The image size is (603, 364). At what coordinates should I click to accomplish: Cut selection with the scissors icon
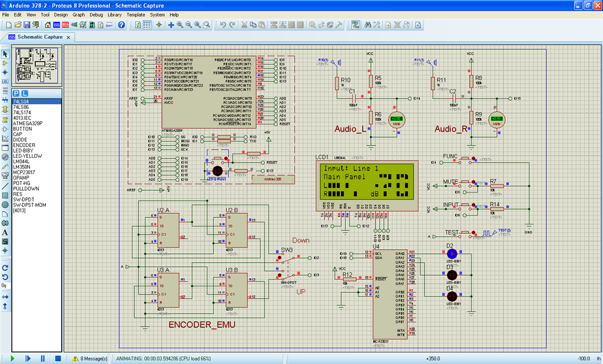pos(244,25)
